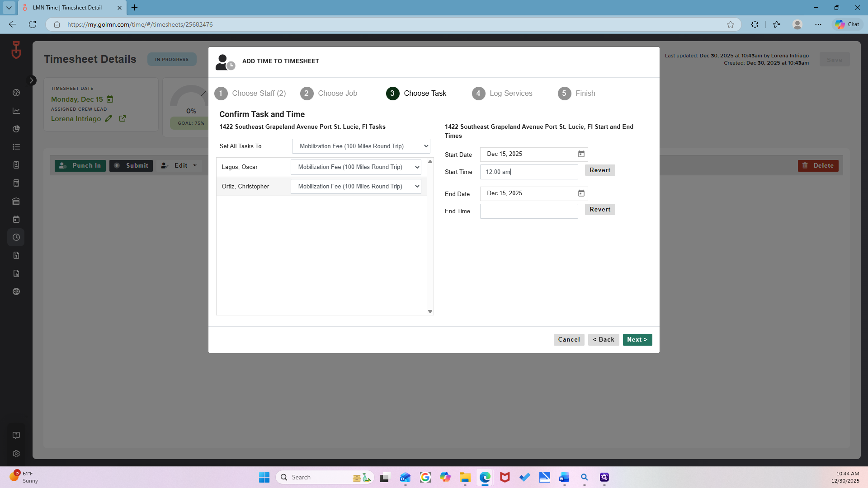
Task: Click the timesheet date calendar icon
Action: coord(110,99)
